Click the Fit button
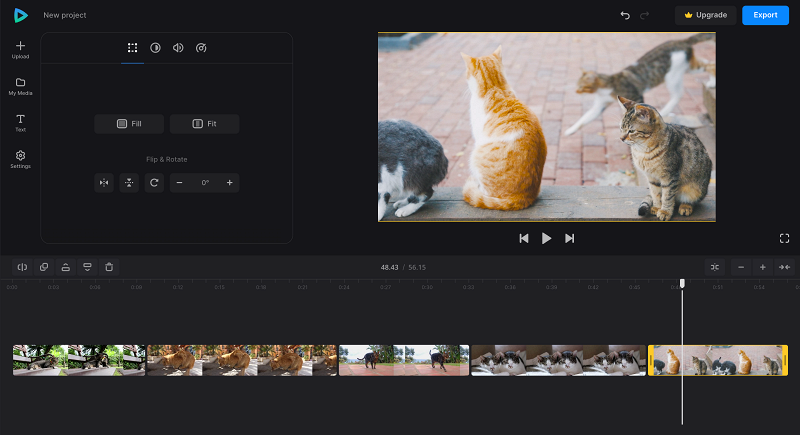 click(x=205, y=124)
